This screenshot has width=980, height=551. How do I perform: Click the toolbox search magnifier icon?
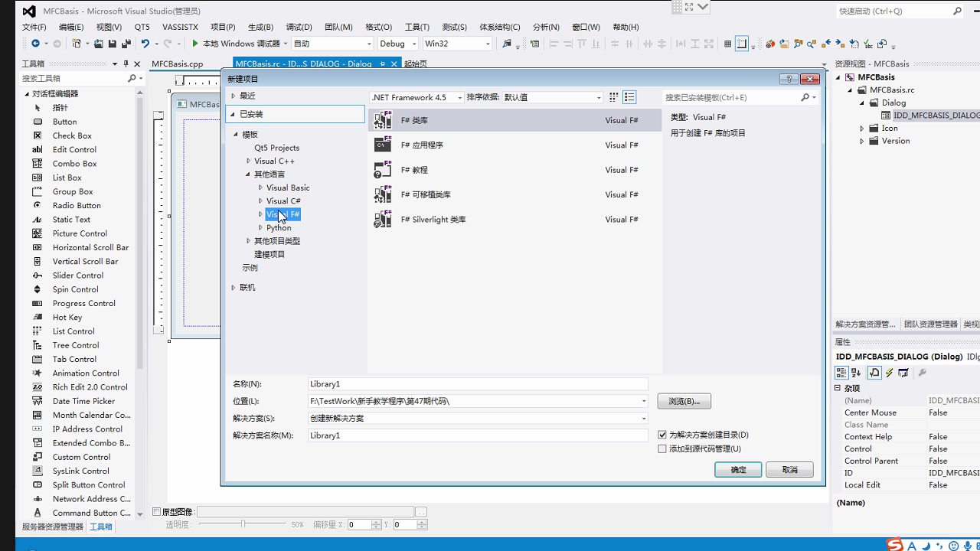click(132, 78)
